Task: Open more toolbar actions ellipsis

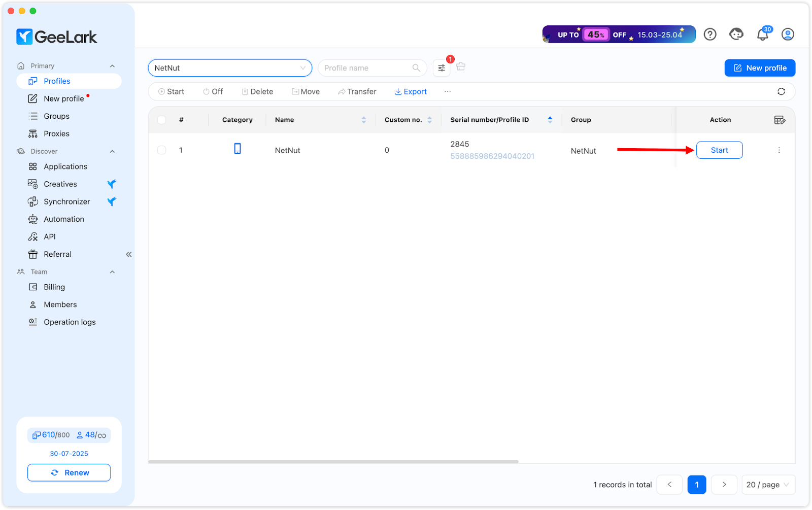Action: (448, 91)
